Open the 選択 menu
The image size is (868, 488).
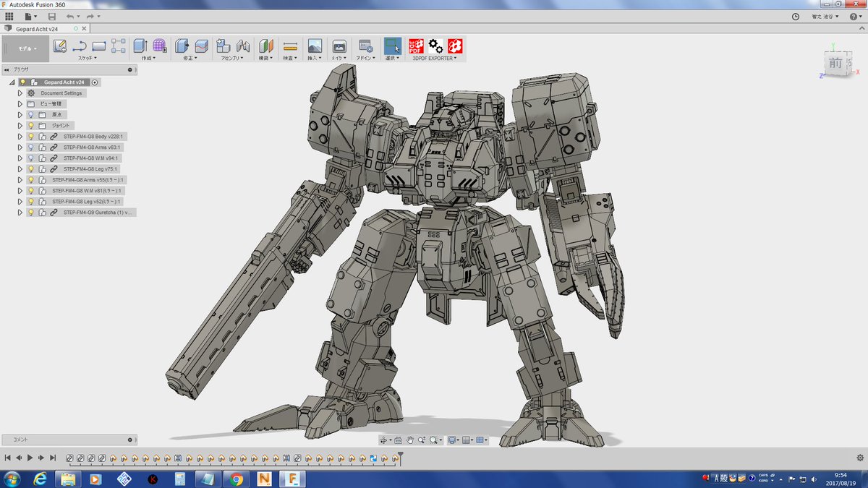[x=393, y=58]
